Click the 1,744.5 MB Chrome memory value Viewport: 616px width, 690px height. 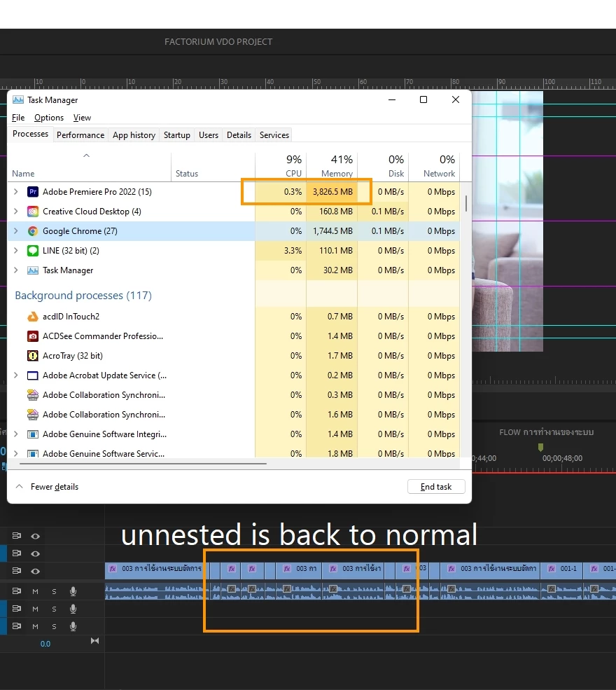pos(332,231)
